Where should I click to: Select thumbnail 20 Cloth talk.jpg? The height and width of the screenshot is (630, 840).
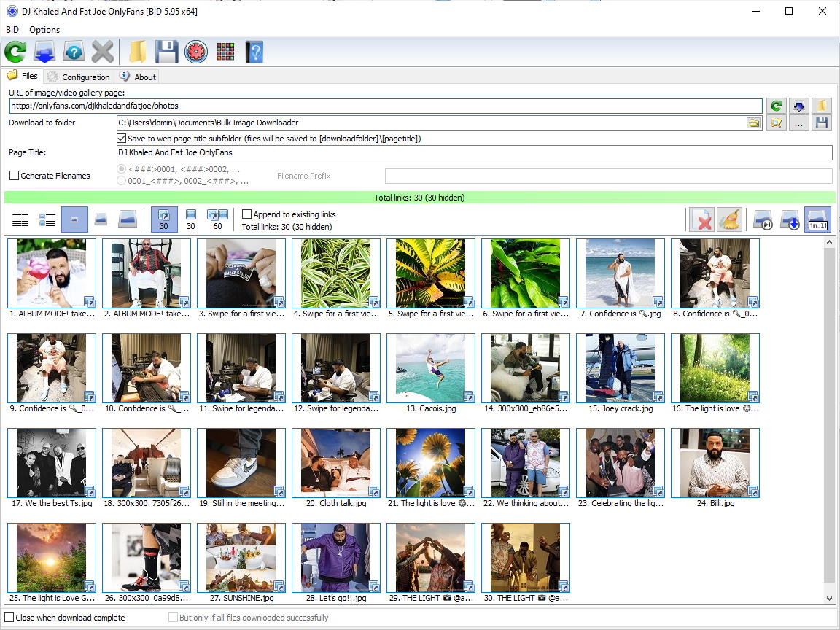[x=336, y=463]
